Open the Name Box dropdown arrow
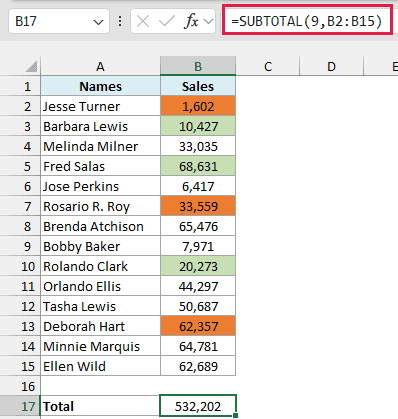The width and height of the screenshot is (398, 419). pos(98,22)
